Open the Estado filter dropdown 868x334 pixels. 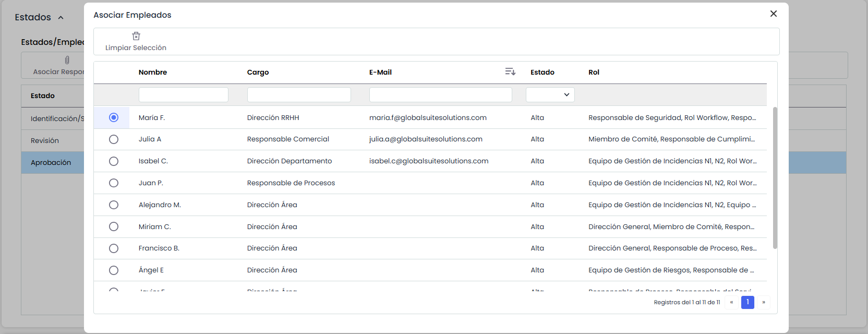tap(550, 95)
